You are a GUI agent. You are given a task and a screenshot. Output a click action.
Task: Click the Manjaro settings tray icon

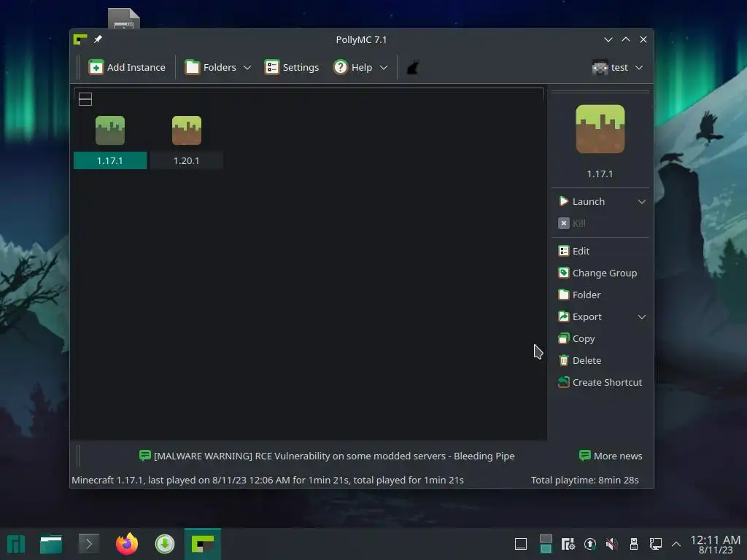(568, 544)
